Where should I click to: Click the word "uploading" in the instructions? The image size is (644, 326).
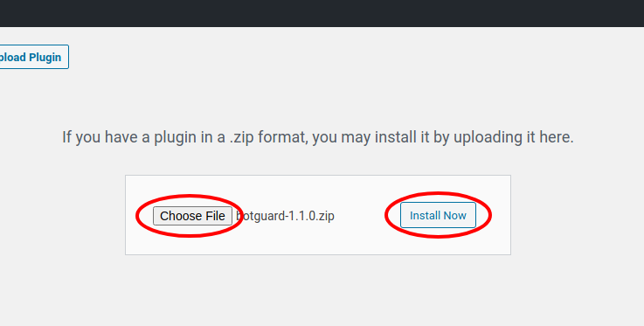tap(487, 137)
